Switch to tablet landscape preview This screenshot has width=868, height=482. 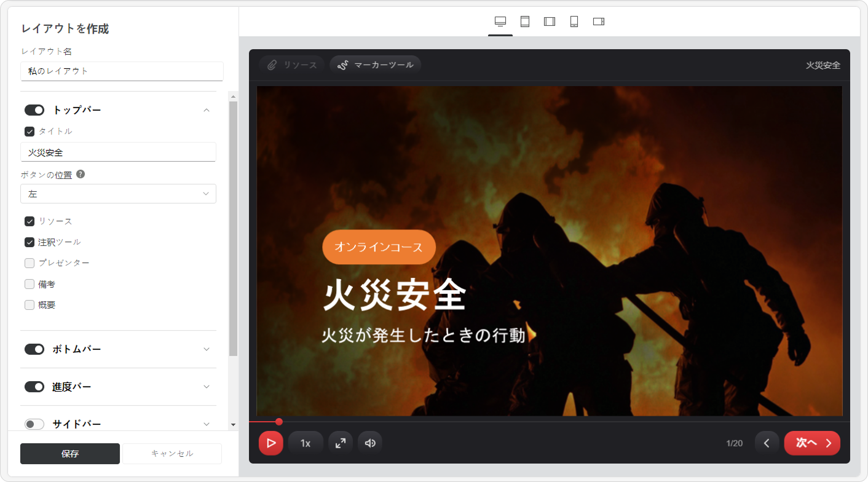point(550,22)
